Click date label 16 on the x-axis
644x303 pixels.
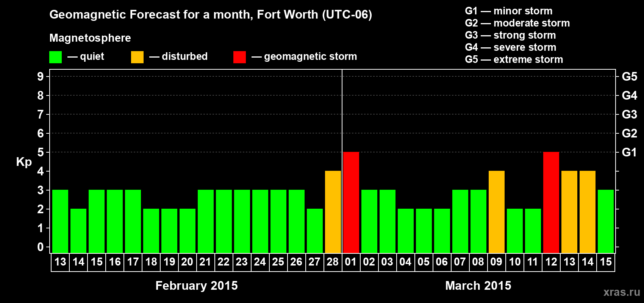click(115, 262)
